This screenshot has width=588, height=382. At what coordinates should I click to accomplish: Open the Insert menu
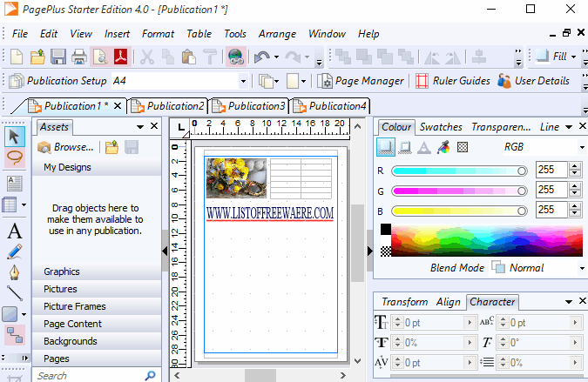tap(117, 34)
